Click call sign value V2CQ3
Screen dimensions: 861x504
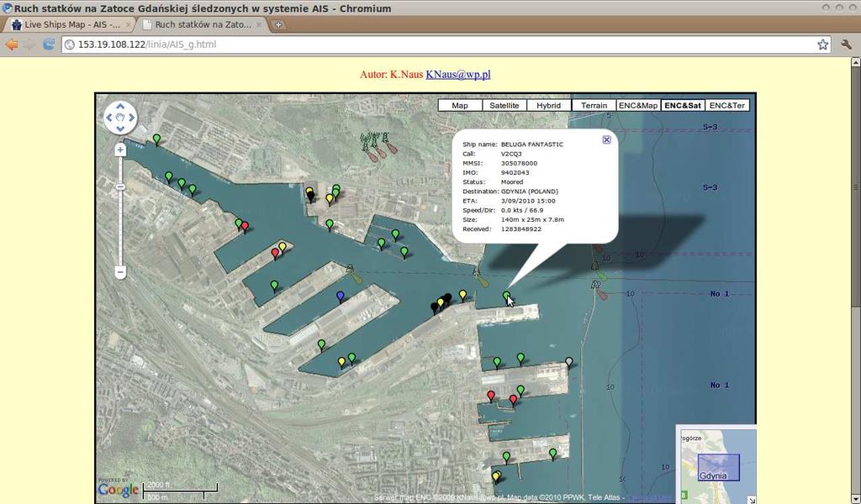(x=511, y=154)
